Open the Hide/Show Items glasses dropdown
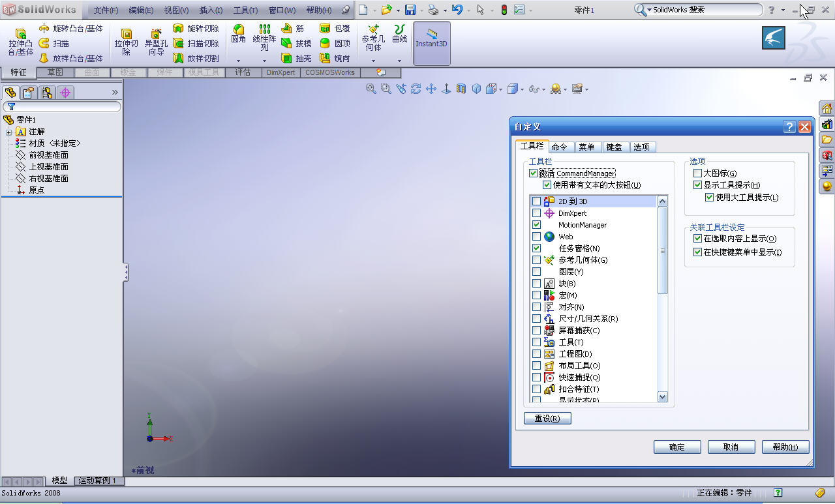This screenshot has height=504, width=835. point(543,89)
